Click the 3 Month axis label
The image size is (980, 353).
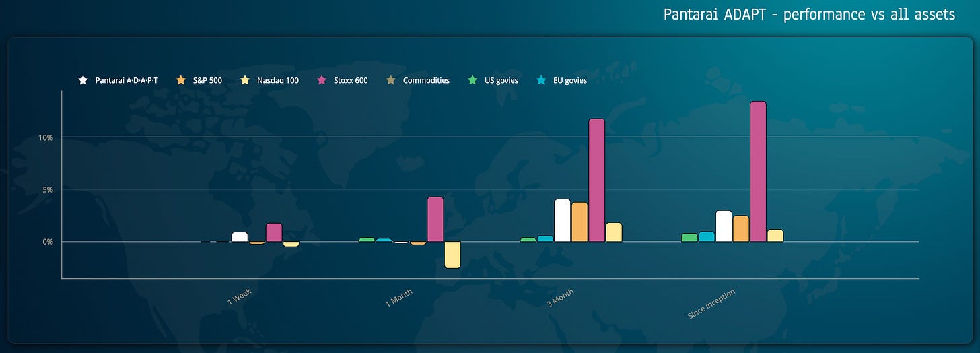click(x=561, y=297)
